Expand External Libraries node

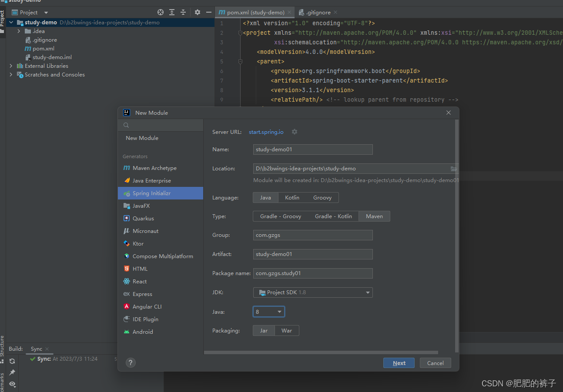(x=11, y=66)
